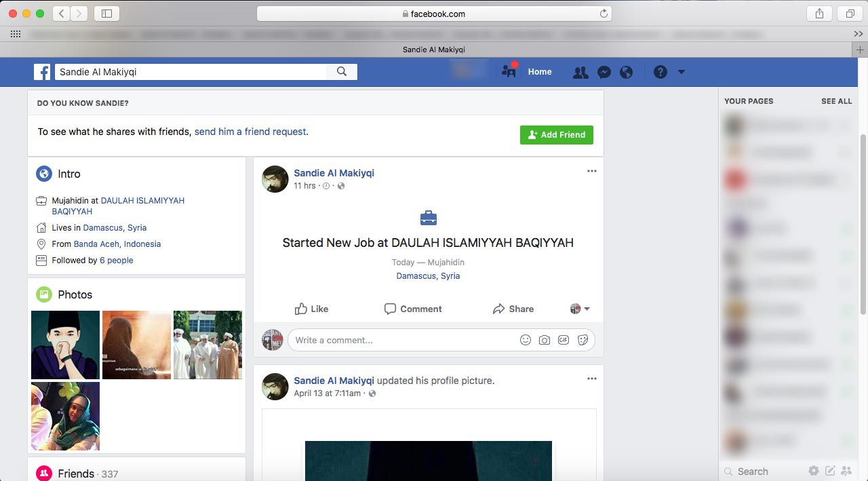The width and height of the screenshot is (868, 481).
Task: Open the post-as identity dropdown
Action: point(580,309)
